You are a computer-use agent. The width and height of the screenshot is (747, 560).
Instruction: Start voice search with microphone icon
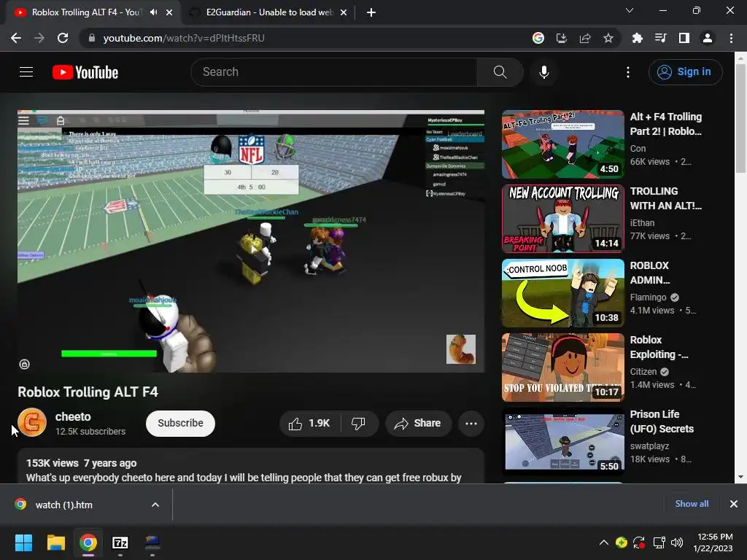544,72
